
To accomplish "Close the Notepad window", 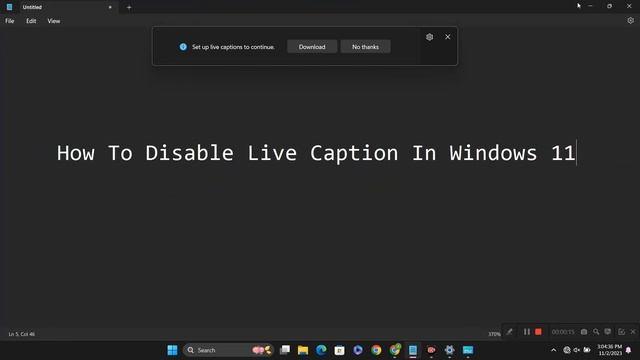I will coord(629,6).
